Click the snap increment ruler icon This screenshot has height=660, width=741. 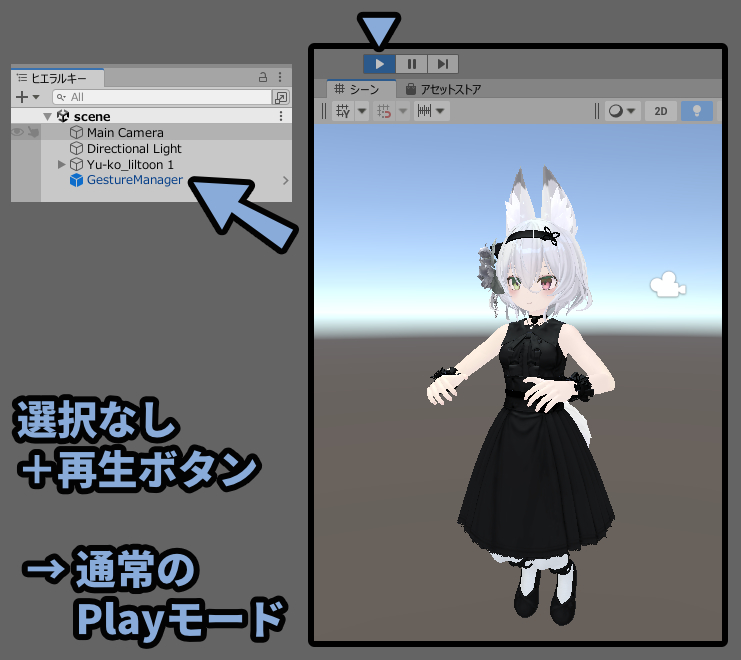point(424,111)
